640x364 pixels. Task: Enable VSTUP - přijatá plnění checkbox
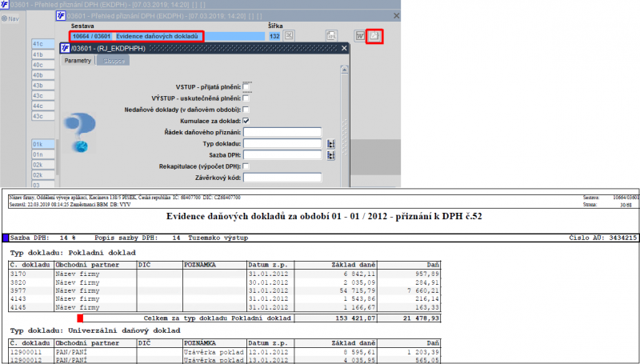(x=246, y=87)
